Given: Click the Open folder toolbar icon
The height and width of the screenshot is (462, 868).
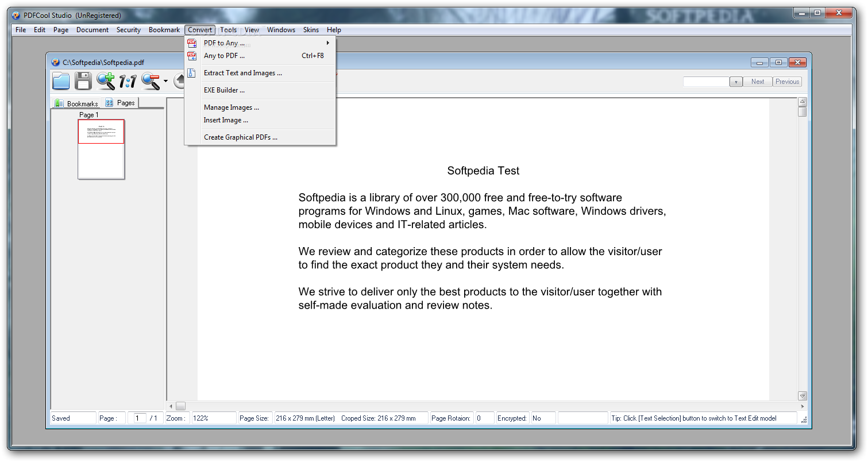Looking at the screenshot, I should coord(61,81).
